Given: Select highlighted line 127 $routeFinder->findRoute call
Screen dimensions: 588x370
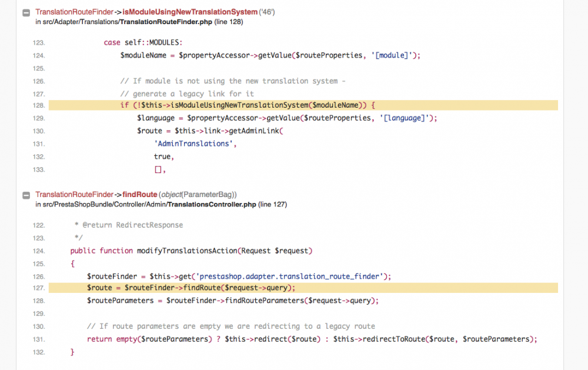Looking at the screenshot, I should pyautogui.click(x=303, y=288).
